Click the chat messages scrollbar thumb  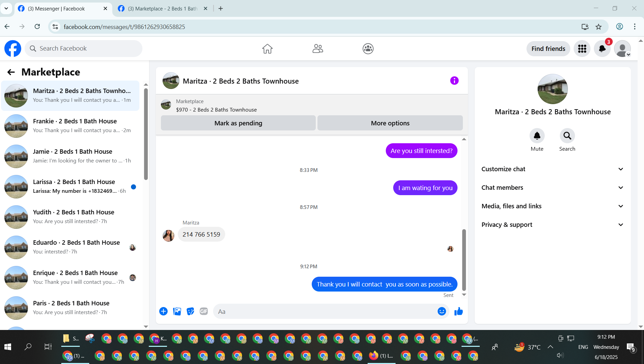point(464,260)
